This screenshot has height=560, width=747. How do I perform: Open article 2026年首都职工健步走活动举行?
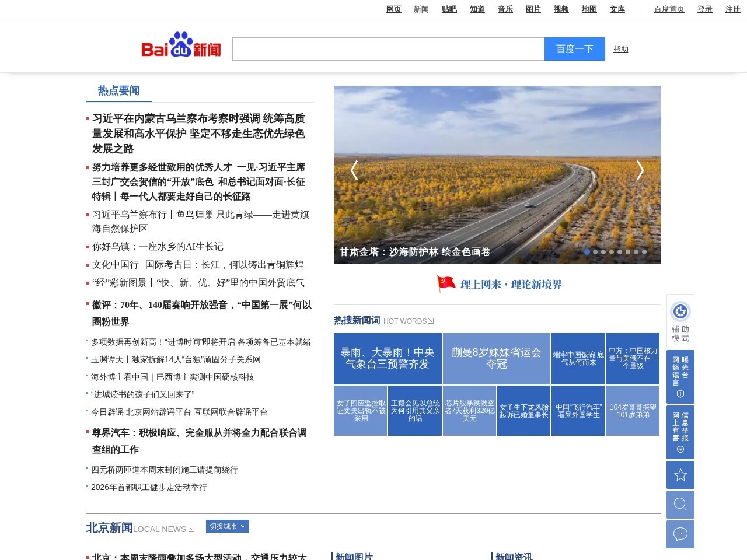coord(149,487)
